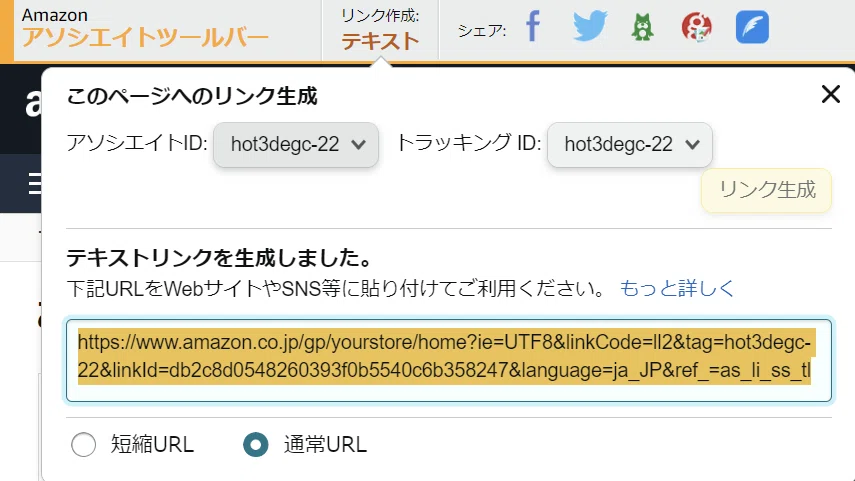Share via the red character icon

[696, 27]
